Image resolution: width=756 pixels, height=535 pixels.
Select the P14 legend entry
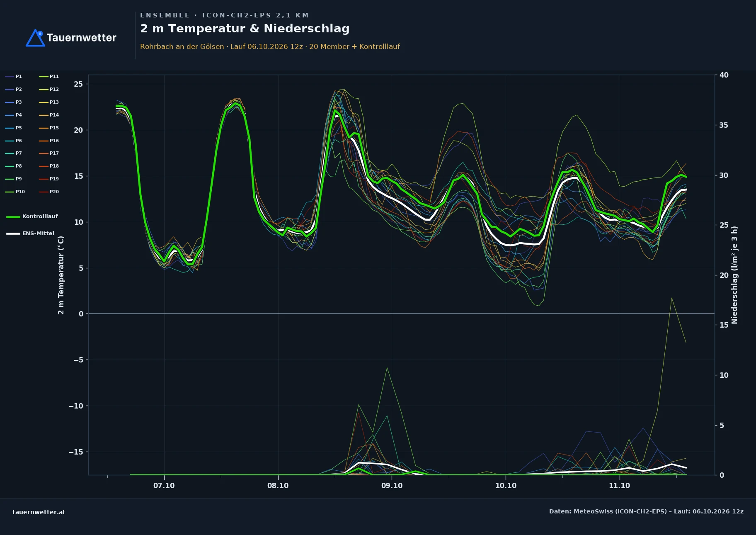pos(49,115)
